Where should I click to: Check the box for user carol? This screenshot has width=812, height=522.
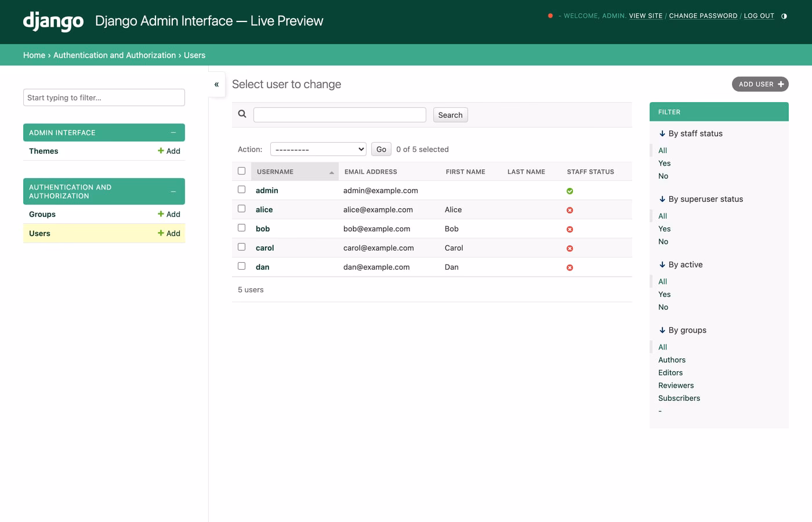click(x=242, y=247)
